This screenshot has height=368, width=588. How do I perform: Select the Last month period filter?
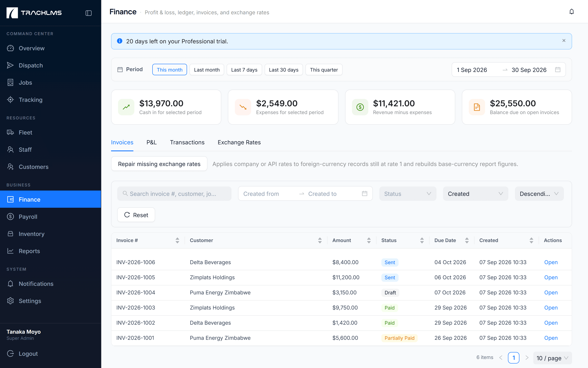(207, 70)
